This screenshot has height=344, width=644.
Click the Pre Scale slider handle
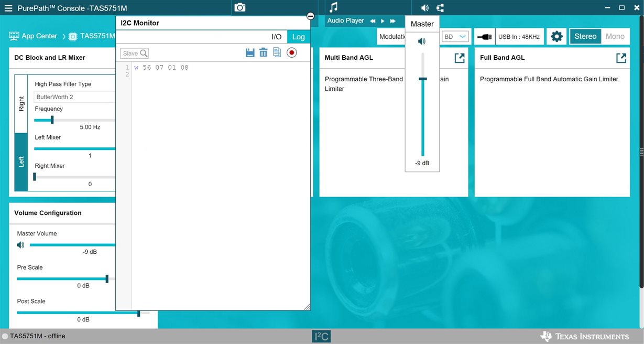coord(107,278)
